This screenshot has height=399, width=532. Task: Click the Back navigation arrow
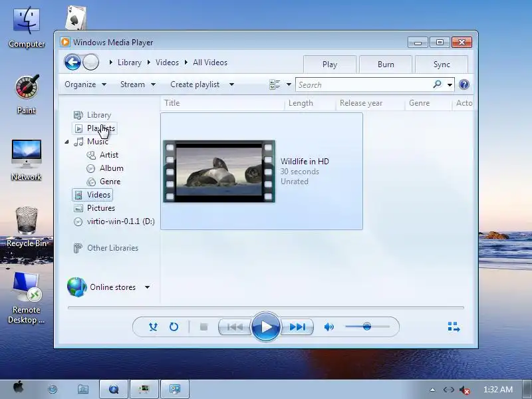tap(72, 63)
